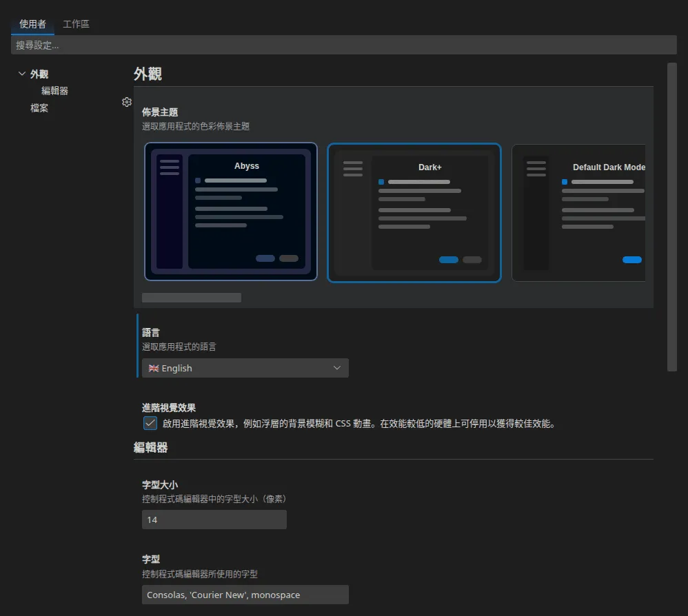
Task: Click the 語言 setting title
Action: [150, 333]
